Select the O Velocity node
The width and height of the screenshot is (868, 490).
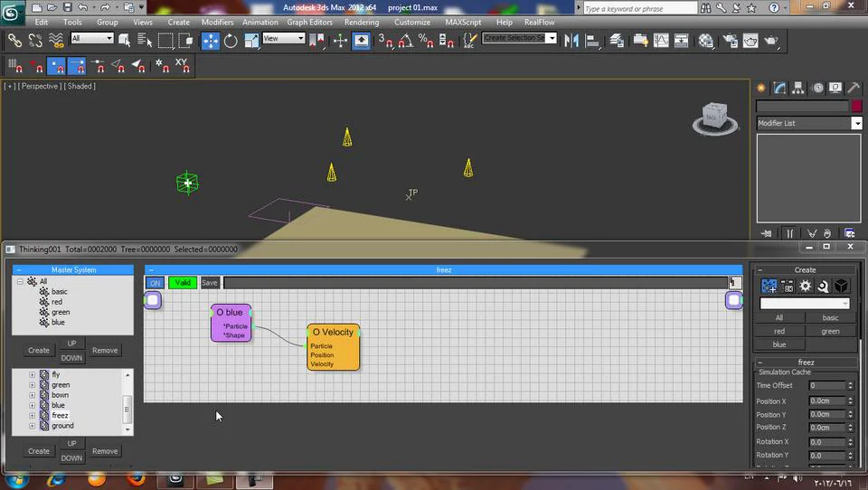[333, 333]
